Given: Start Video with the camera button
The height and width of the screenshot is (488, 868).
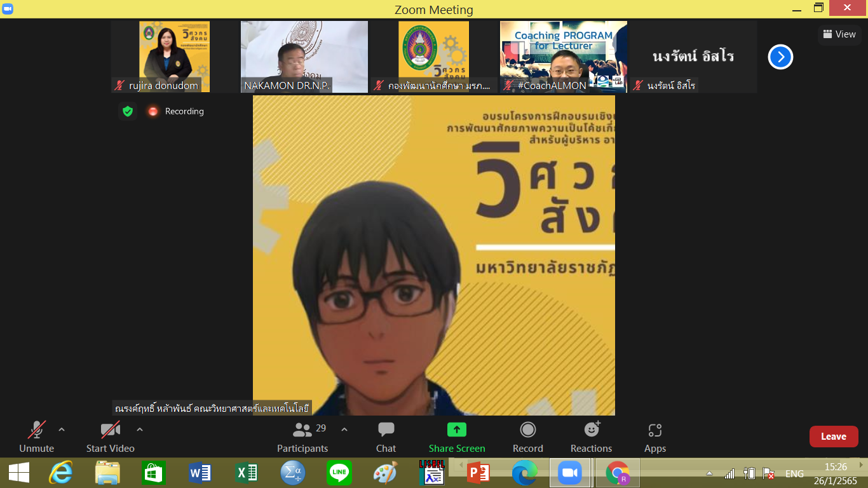Looking at the screenshot, I should click(111, 437).
